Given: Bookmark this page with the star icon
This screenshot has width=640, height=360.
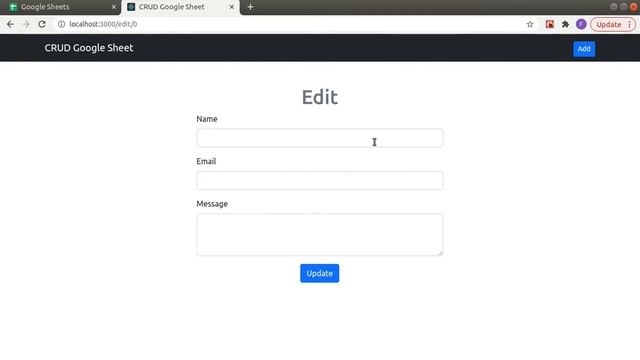Looking at the screenshot, I should tap(530, 24).
